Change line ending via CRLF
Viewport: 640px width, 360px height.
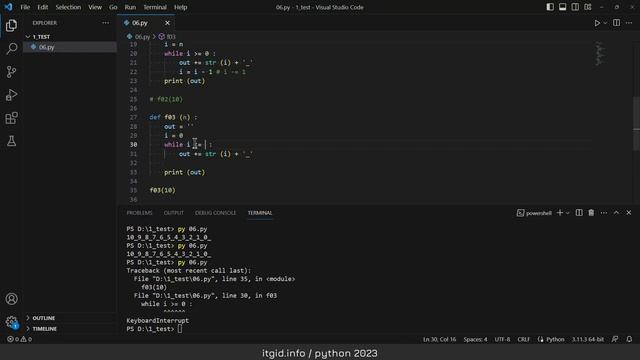524,339
